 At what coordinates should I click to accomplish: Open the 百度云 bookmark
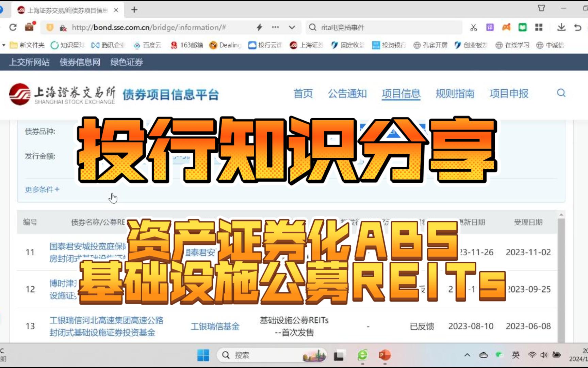click(147, 45)
